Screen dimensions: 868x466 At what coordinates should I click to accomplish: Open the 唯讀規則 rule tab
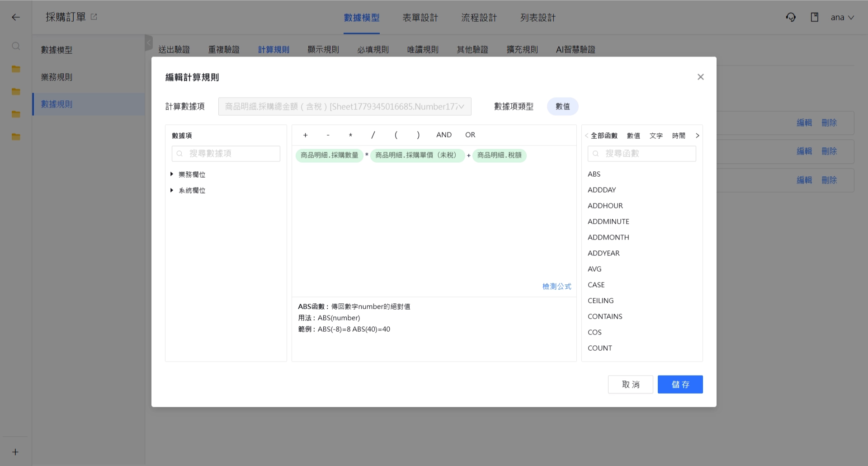423,49
